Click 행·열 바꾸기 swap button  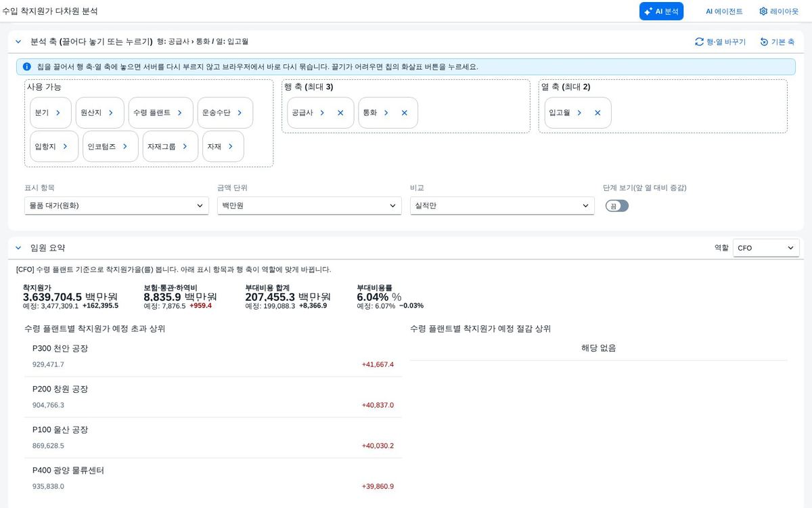tap(721, 42)
